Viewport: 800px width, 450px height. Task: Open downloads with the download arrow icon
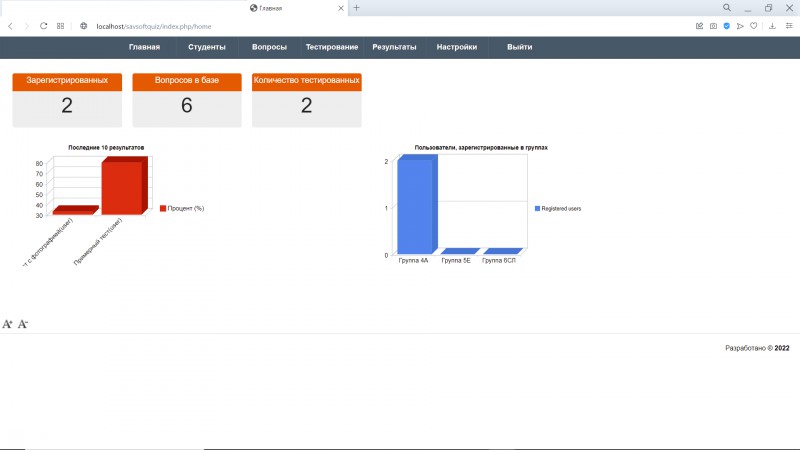click(772, 26)
